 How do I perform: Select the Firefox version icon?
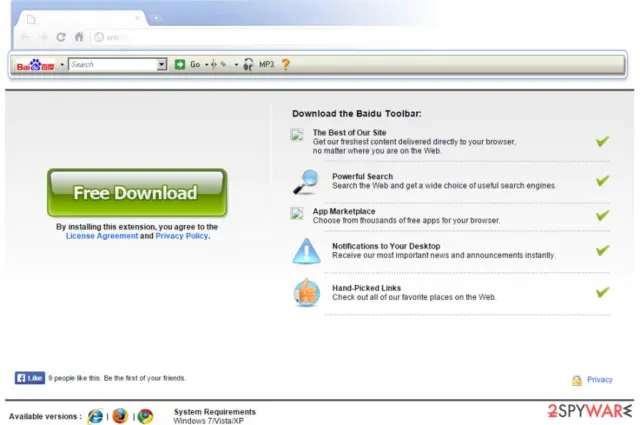120,416
